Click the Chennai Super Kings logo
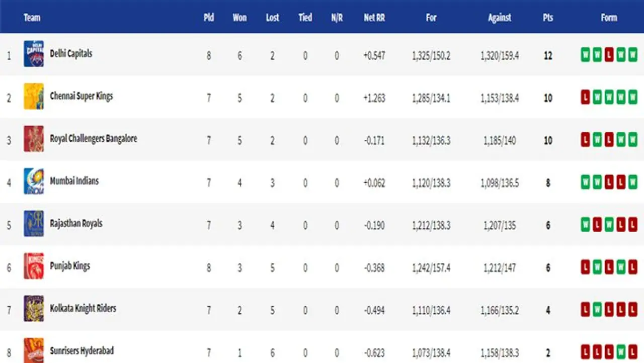644x363 pixels. coord(34,97)
